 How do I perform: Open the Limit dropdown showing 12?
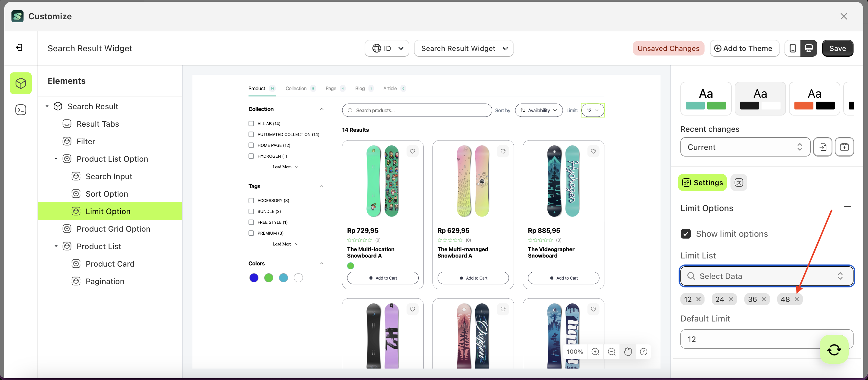point(593,110)
